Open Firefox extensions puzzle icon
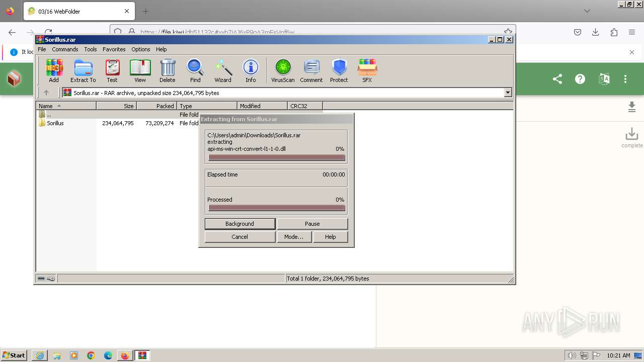644x362 pixels. point(614,32)
